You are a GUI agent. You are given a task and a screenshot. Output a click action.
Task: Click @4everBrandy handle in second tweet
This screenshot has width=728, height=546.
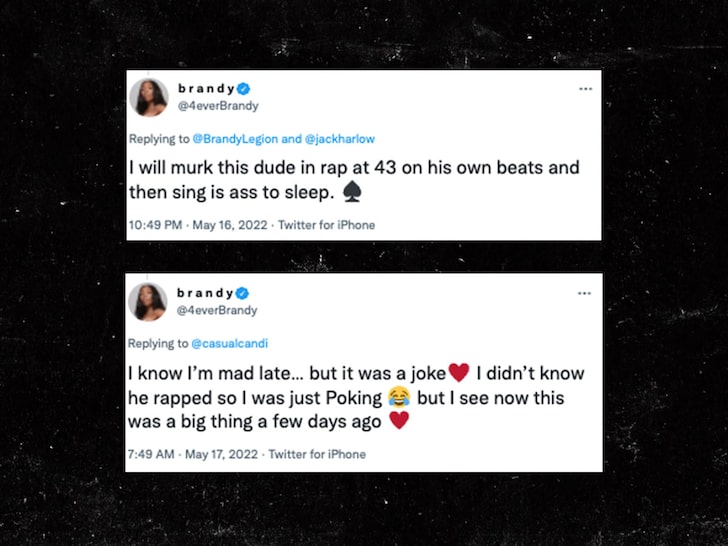[217, 310]
